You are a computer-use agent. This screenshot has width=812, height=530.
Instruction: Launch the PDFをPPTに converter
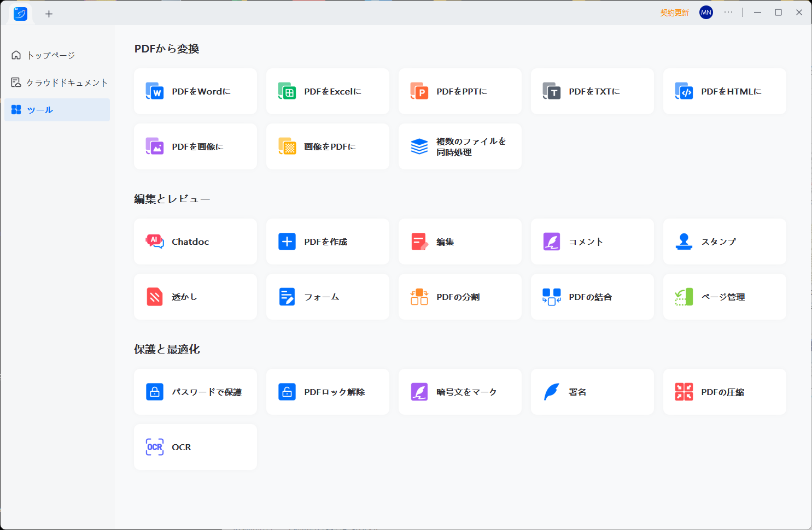(460, 91)
